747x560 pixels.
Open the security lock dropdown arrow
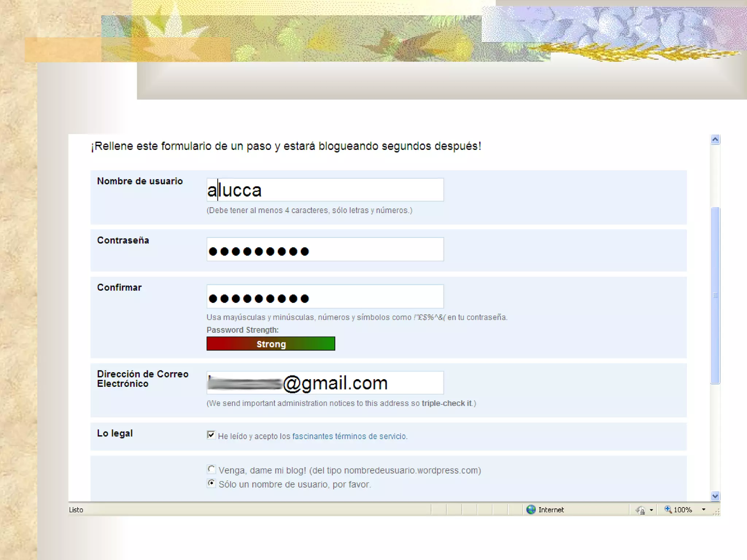(x=651, y=510)
